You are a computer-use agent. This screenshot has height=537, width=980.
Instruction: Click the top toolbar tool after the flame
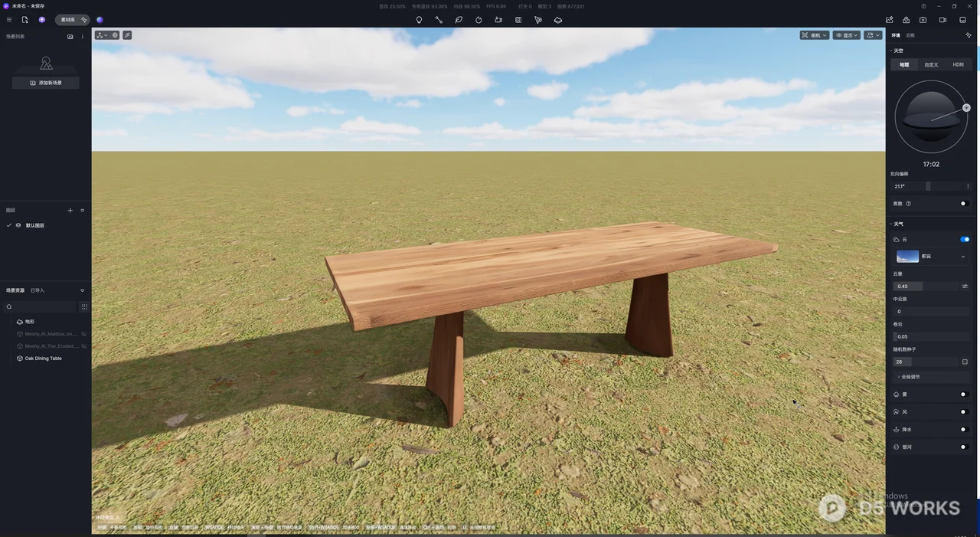coord(498,20)
